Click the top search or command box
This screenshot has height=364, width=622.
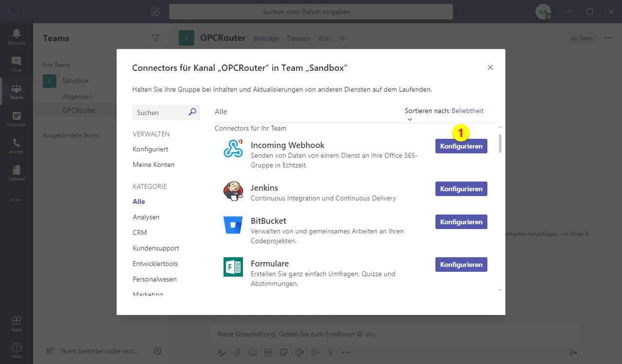coord(311,12)
